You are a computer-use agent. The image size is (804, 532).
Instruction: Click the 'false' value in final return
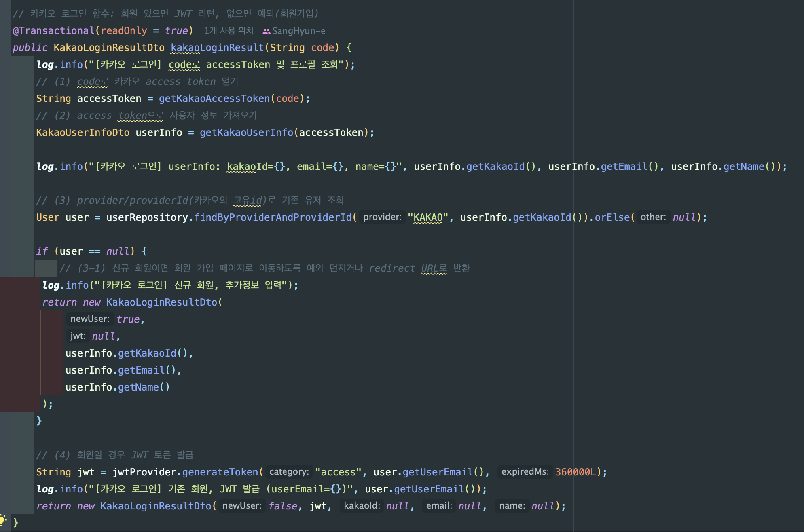coord(283,506)
